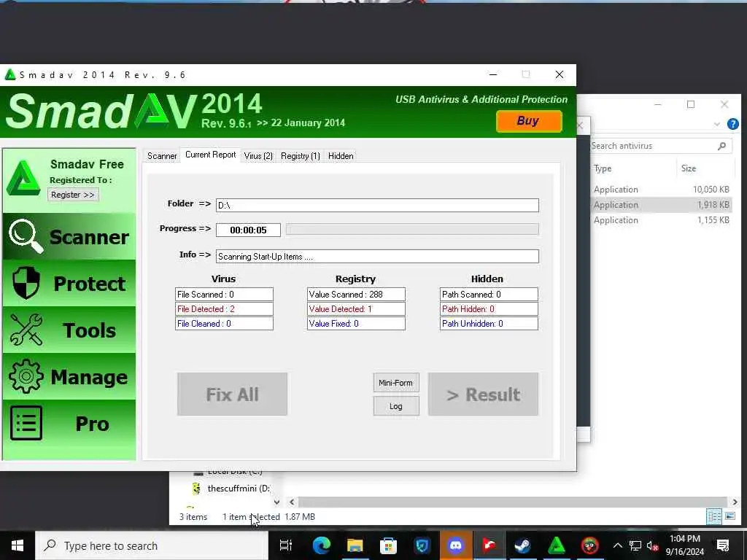Open the Tools wrench section
The width and height of the screenshot is (747, 560).
point(69,330)
